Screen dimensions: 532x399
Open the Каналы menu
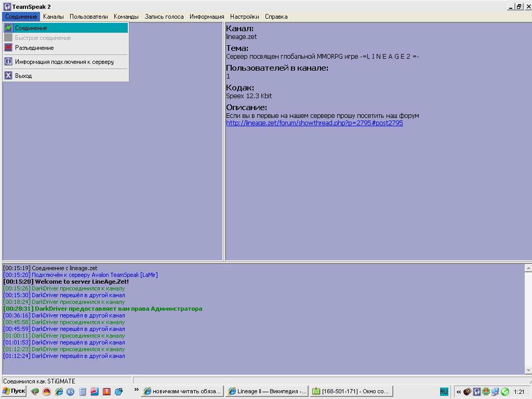pos(53,17)
